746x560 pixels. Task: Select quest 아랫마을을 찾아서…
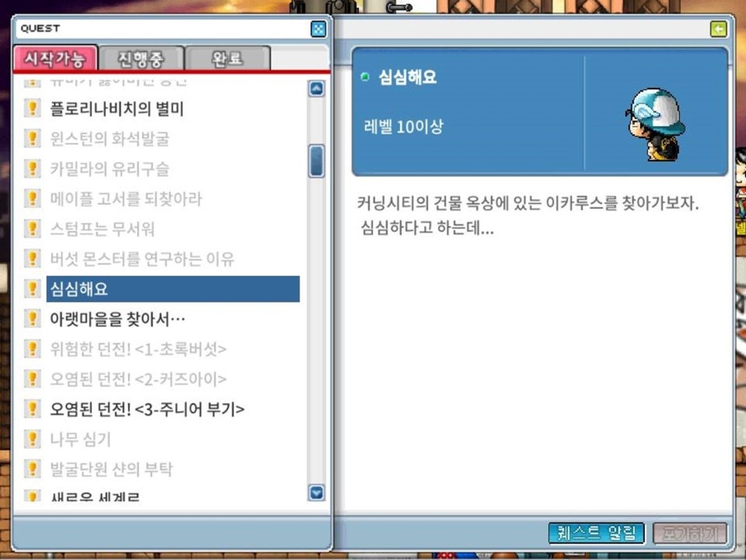coord(117,318)
